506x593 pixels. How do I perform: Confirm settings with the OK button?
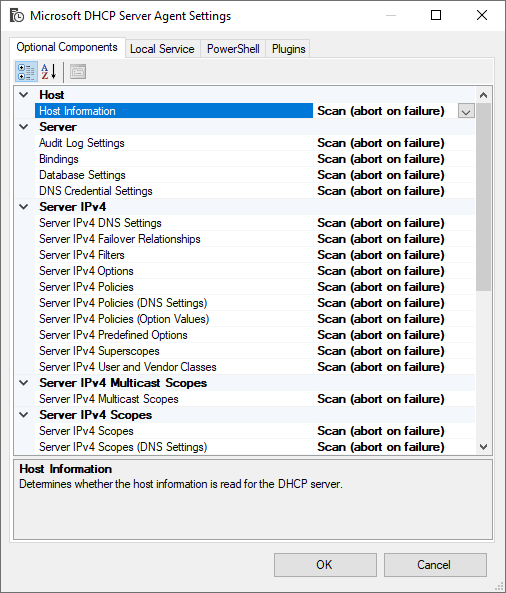(325, 565)
